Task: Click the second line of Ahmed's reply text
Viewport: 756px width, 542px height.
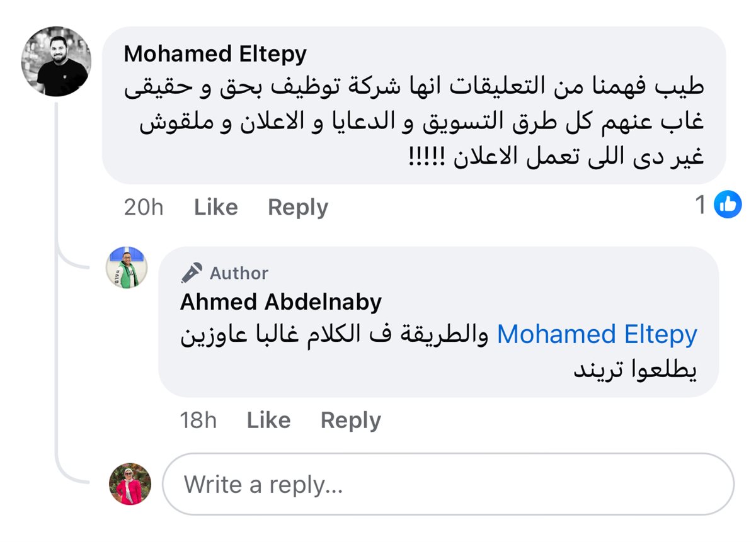Action: (635, 370)
